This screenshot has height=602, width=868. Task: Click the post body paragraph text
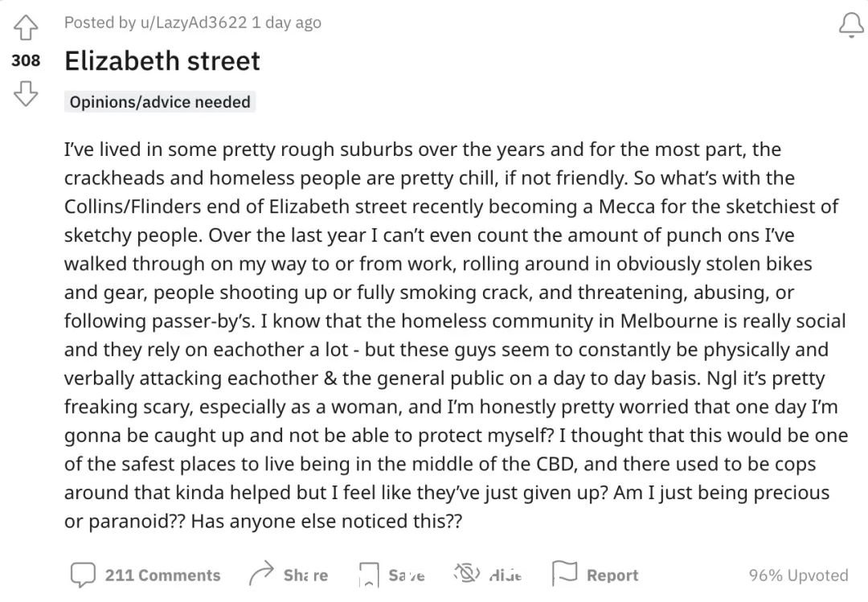tap(456, 335)
